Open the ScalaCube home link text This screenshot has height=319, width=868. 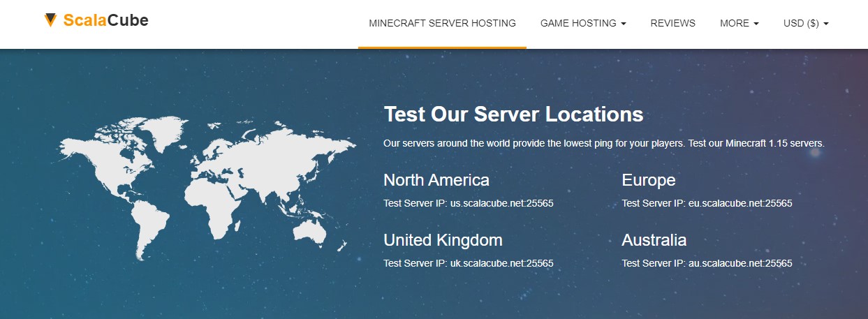click(105, 20)
